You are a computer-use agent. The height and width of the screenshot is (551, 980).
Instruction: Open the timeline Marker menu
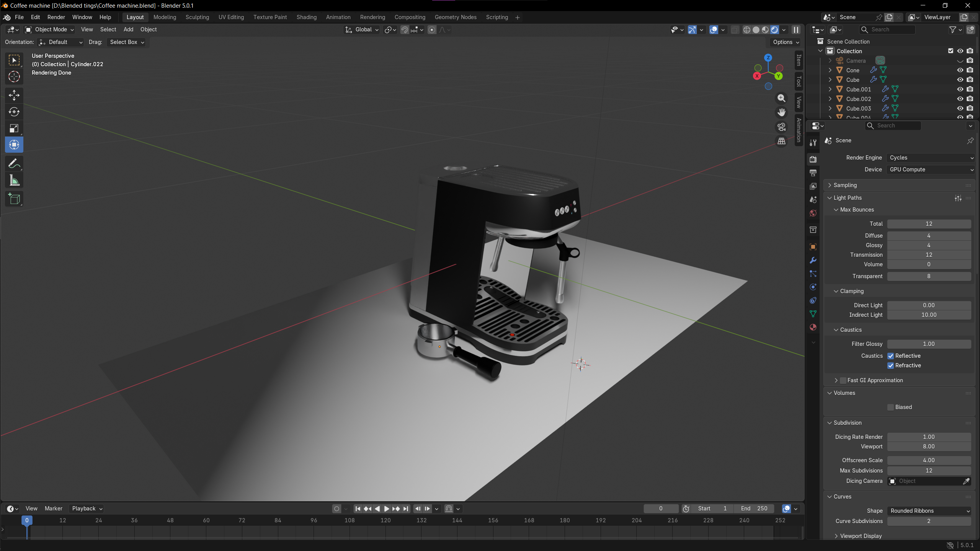(x=53, y=509)
